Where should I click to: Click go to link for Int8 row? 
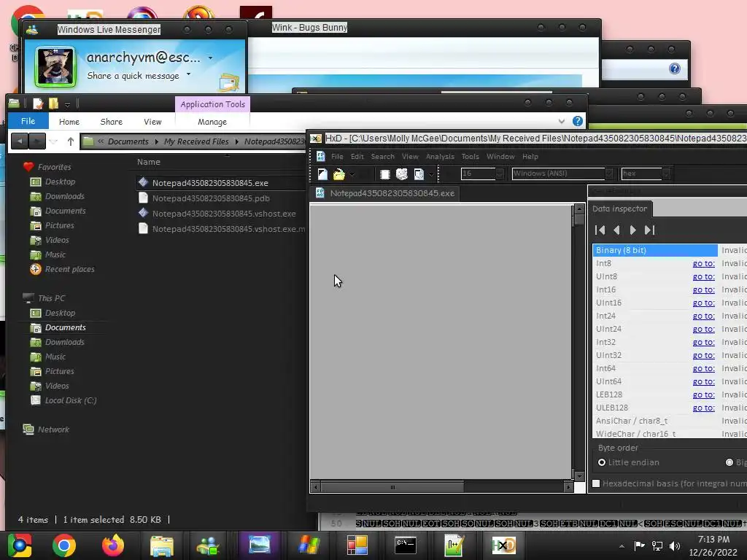(704, 263)
